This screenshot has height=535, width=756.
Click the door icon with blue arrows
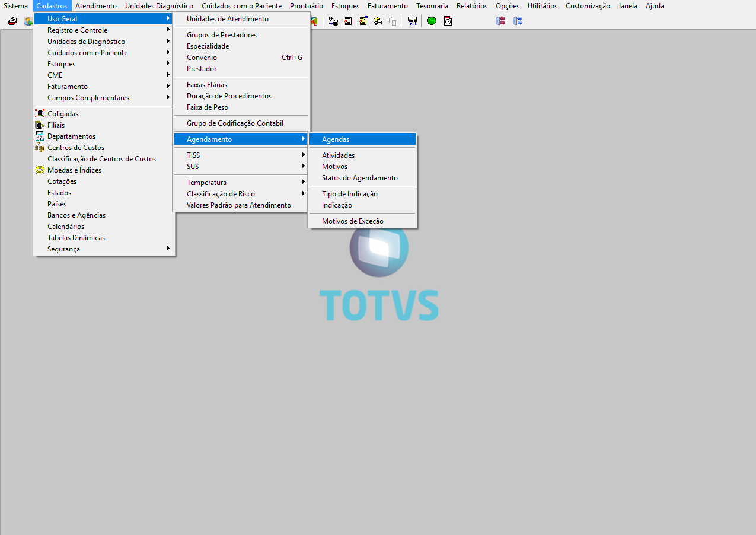pyautogui.click(x=518, y=21)
